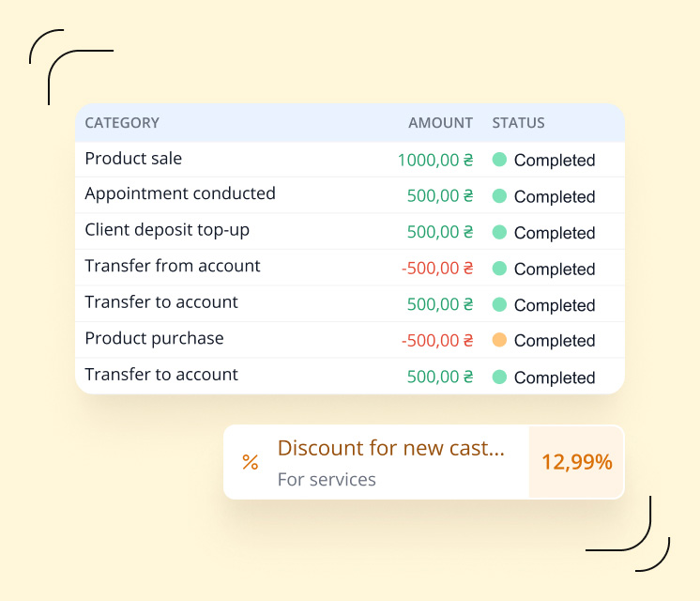Click the orange status dot for Product purchase

[x=499, y=340]
